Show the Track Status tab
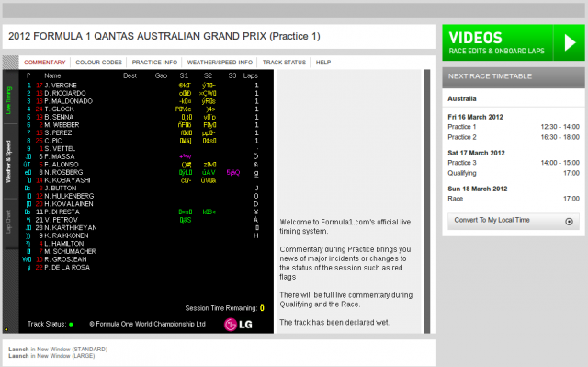Image resolution: width=588 pixels, height=367 pixels. [x=284, y=63]
